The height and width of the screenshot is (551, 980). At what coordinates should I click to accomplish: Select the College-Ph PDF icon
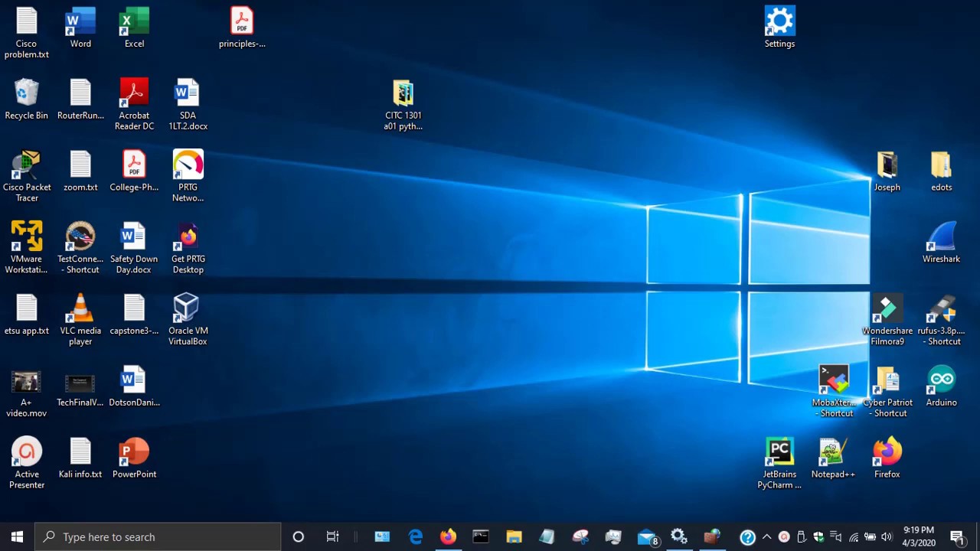(x=134, y=172)
